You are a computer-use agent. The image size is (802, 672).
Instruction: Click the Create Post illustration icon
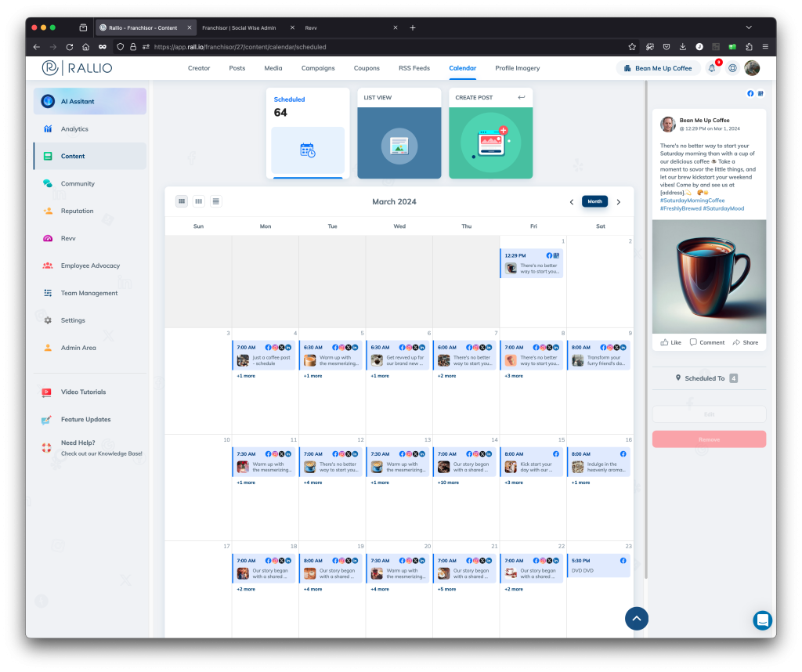click(x=490, y=143)
